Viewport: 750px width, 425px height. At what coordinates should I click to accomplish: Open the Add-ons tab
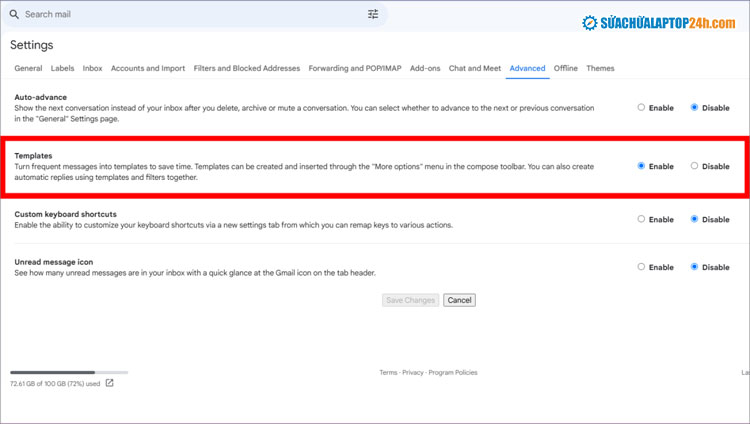pos(425,68)
